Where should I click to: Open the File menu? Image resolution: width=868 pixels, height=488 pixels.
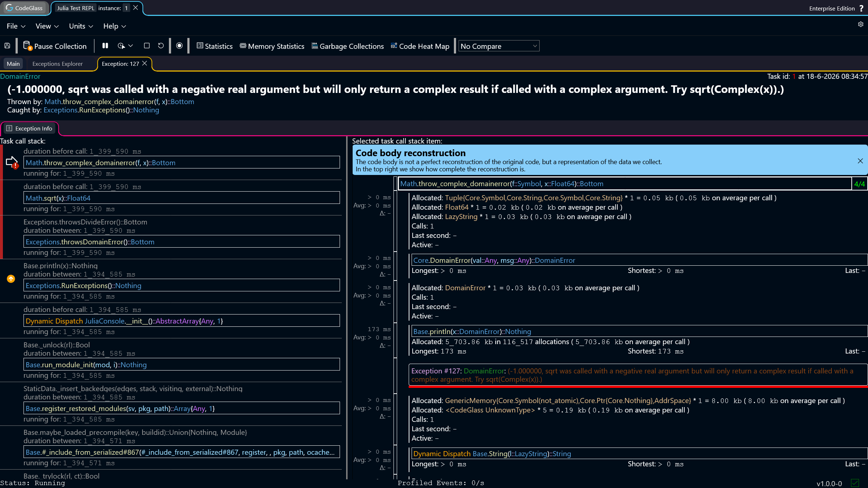(x=16, y=26)
